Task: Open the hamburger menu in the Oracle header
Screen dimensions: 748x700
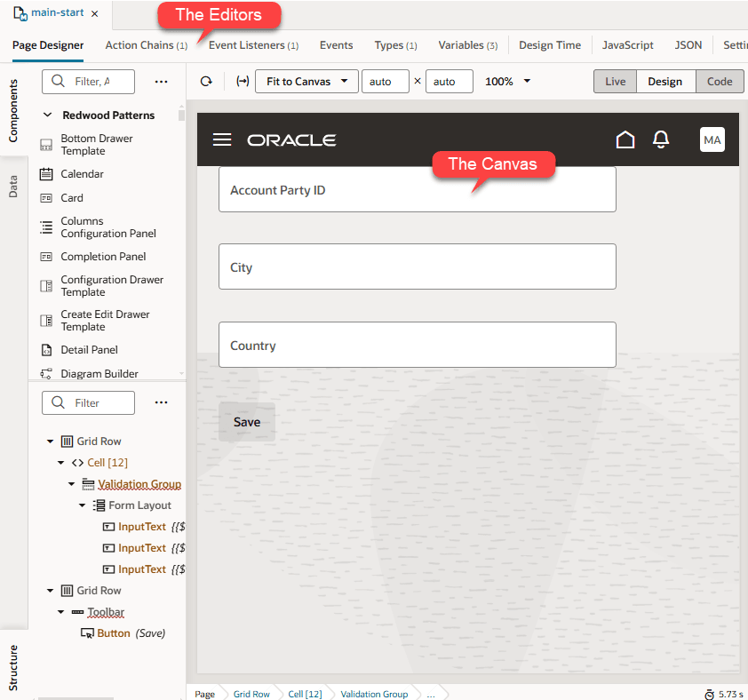Action: coord(222,139)
